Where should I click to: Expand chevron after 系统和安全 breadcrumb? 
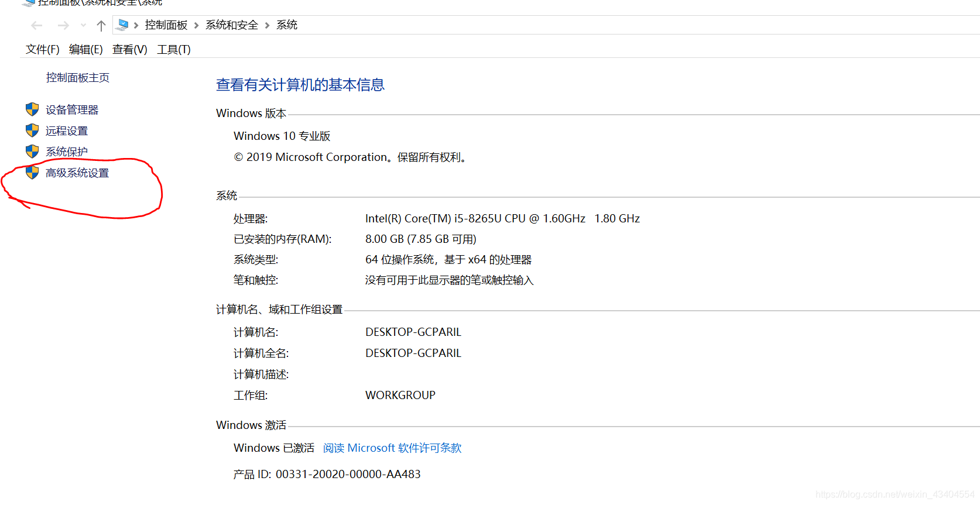[x=267, y=25]
